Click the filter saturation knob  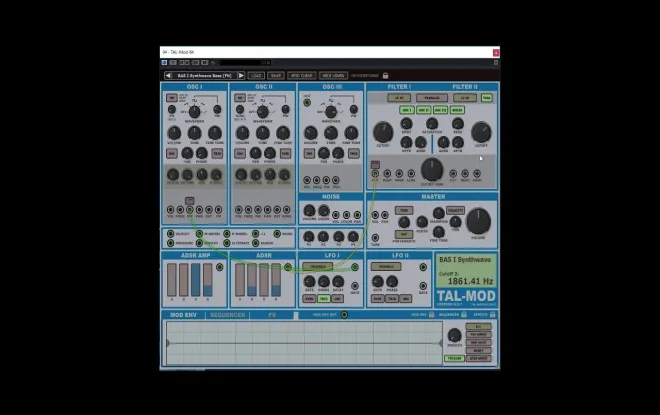(432, 124)
